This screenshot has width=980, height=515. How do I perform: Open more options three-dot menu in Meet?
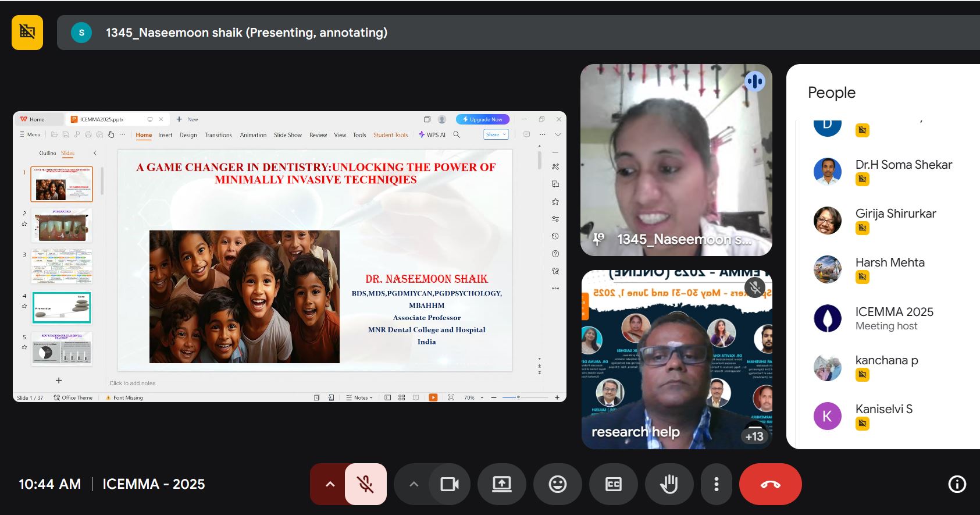click(x=717, y=484)
